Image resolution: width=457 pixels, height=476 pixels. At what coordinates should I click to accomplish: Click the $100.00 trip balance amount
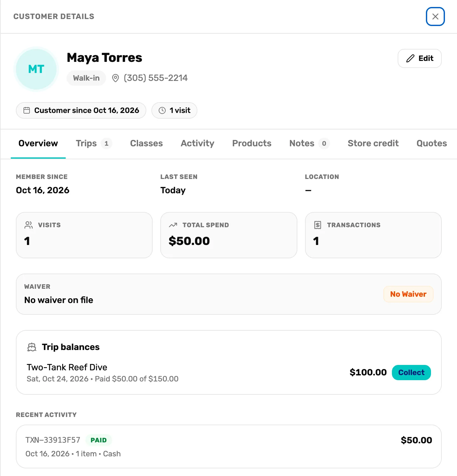tap(368, 372)
